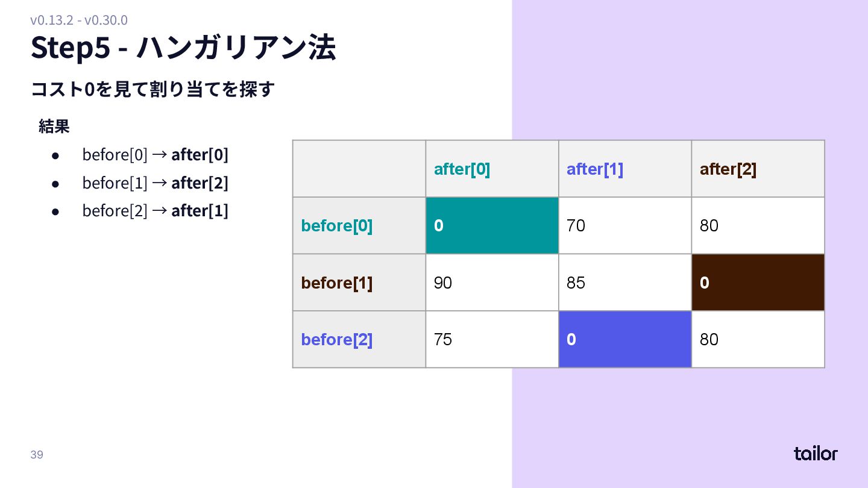The image size is (868, 488).
Task: Click the slide title "Step5 - ハンガリアン法"
Action: tap(183, 48)
